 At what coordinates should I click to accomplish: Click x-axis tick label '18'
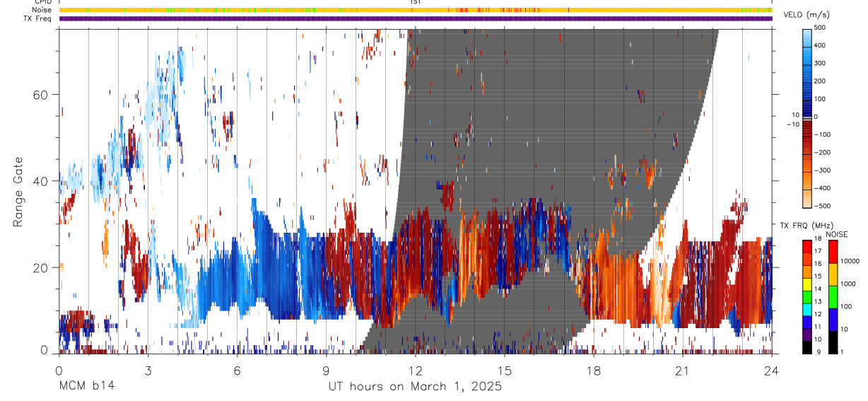594,370
